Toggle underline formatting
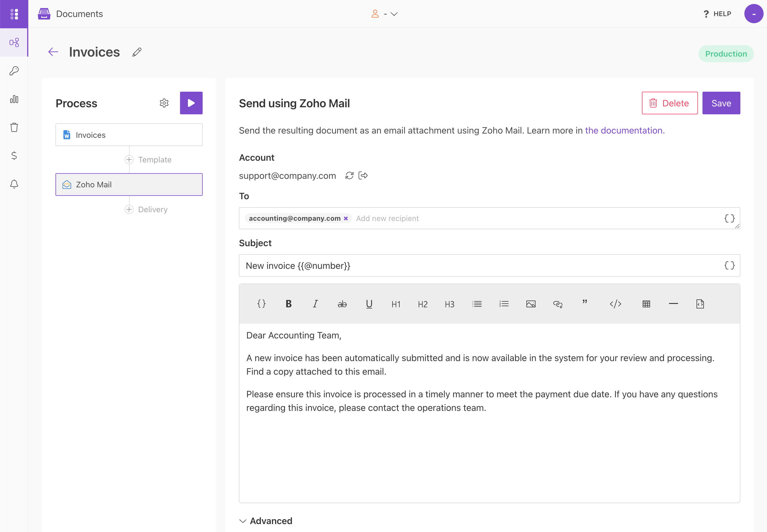This screenshot has height=532, width=767. (369, 304)
